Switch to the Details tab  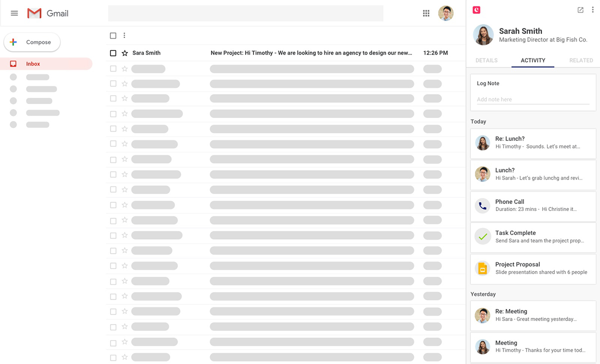click(x=486, y=60)
